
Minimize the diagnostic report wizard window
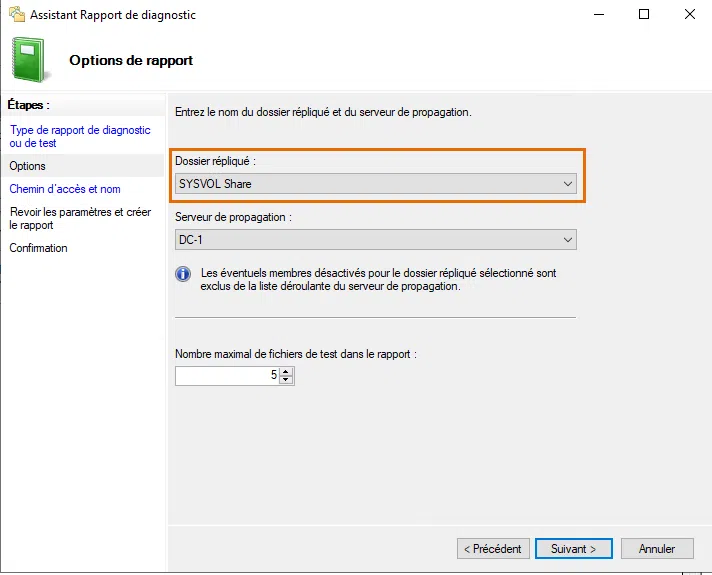coord(598,15)
